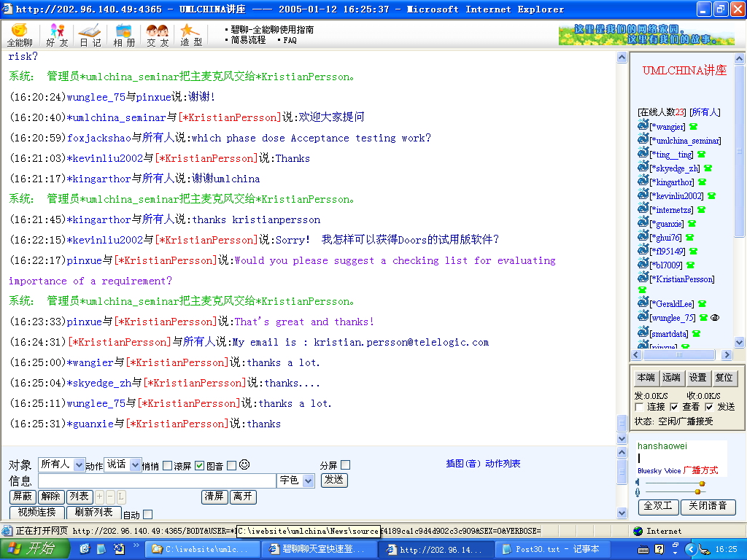747x560 pixels.
Task: Click the green phone icon beside skyedge_zh
Action: [x=708, y=168]
